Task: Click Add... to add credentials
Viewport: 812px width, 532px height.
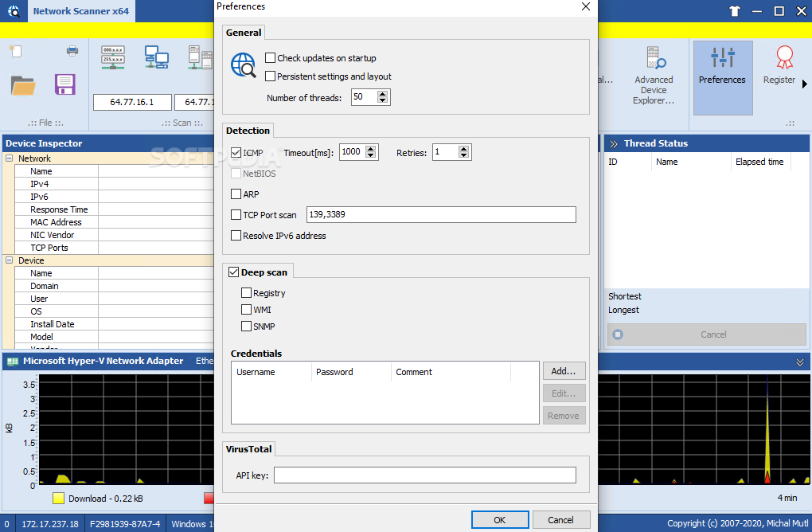Action: tap(564, 371)
